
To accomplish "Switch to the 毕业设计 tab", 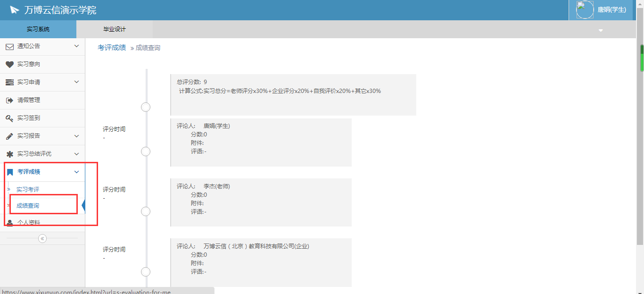I will coord(115,29).
